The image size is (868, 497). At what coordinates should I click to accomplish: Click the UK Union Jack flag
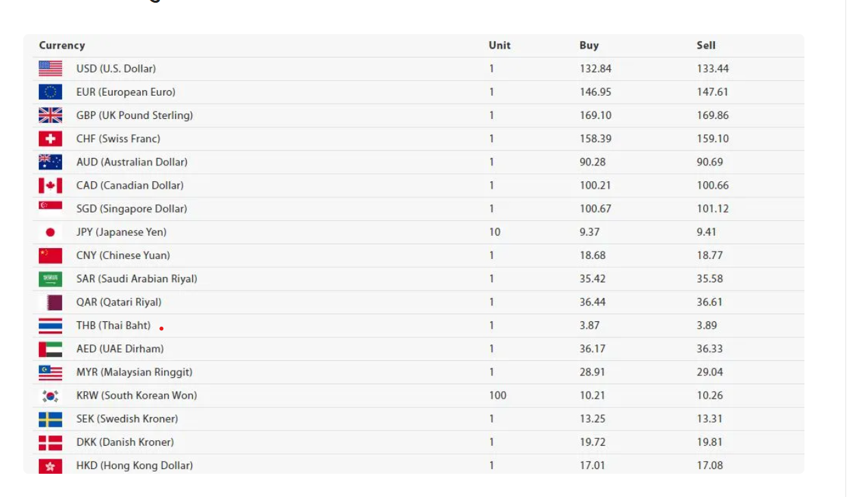point(51,115)
